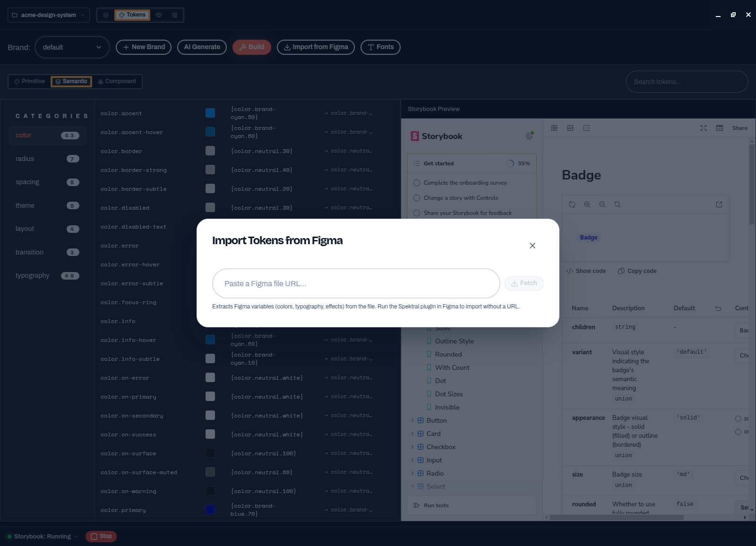Click the addons panel code-window icon
Screen dimensions: 756x546
pos(720,128)
